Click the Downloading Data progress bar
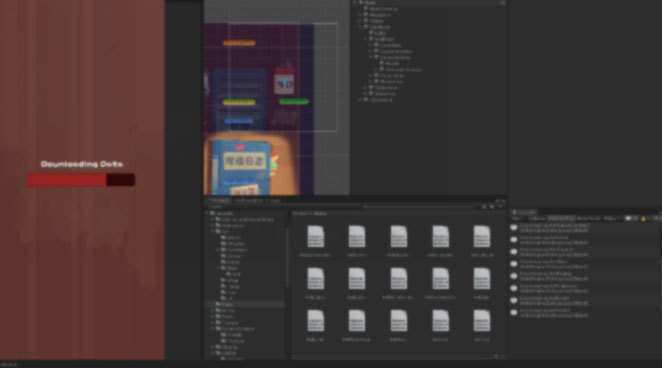 (81, 180)
